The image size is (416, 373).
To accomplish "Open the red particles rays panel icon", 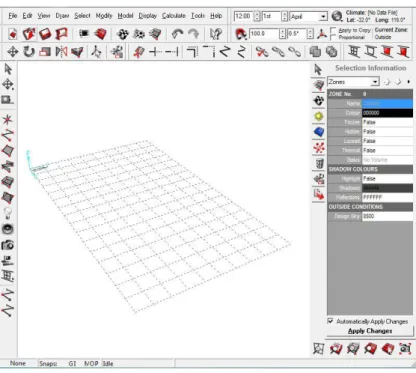I will pyautogui.click(x=319, y=148).
